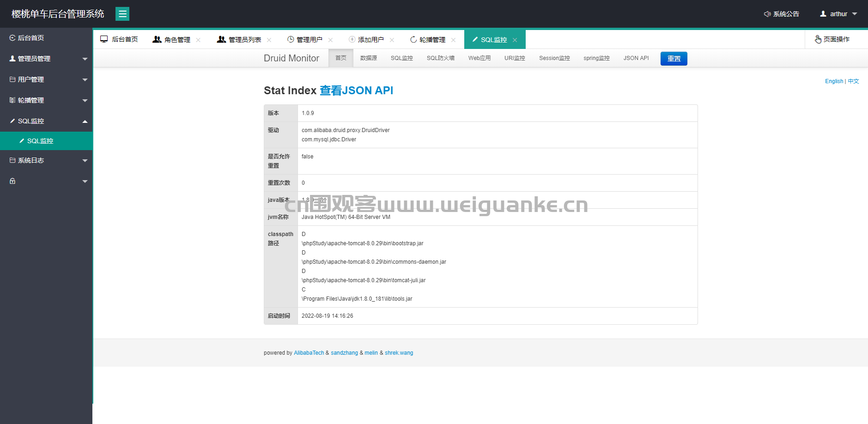The height and width of the screenshot is (424, 868).
Task: Click the Java HotSpot(TM) 64-Bit Server VM text
Action: click(346, 217)
